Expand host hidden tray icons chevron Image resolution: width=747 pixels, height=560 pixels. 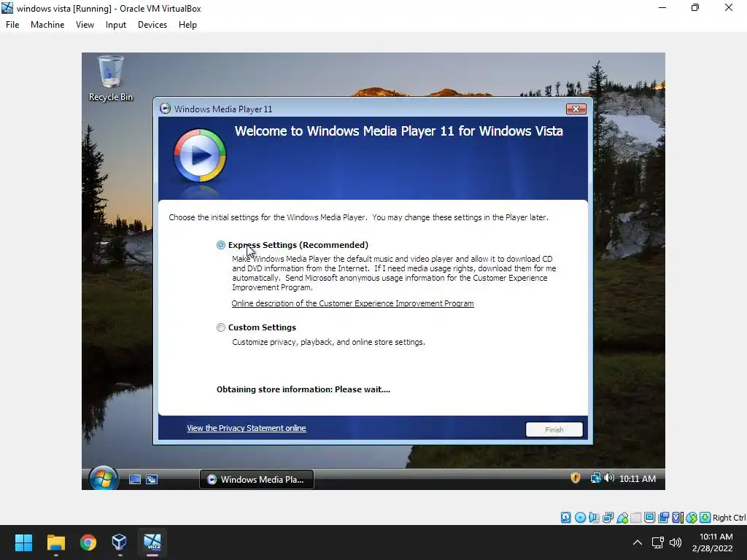[x=638, y=542]
